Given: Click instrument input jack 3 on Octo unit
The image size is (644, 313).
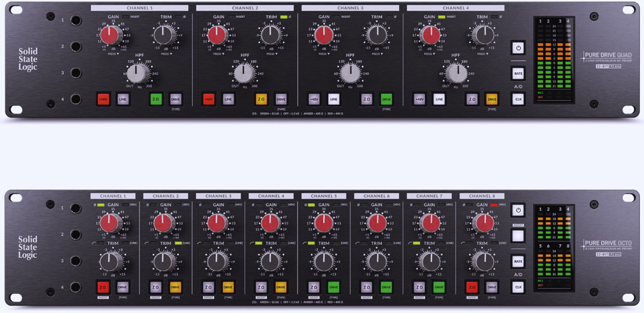Looking at the screenshot, I should point(76,261).
